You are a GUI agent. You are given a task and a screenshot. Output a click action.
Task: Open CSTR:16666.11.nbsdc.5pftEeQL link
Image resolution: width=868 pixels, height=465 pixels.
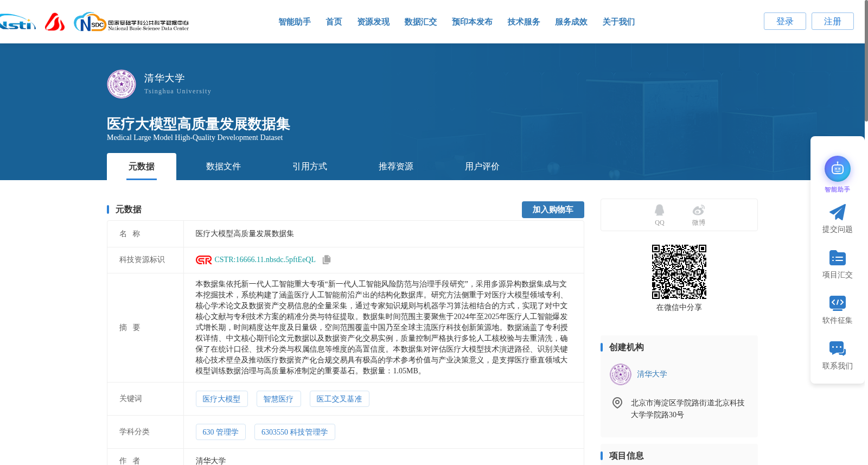265,260
